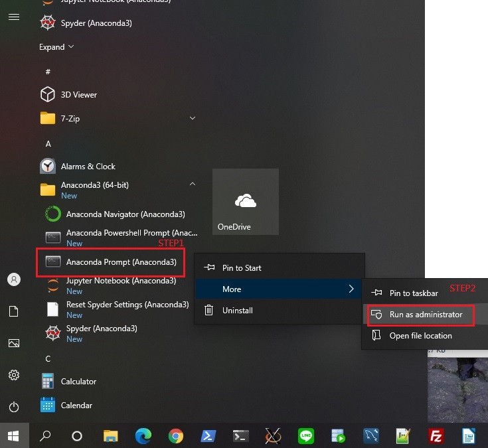The image size is (488, 448).
Task: Launch Microsoft Edge from taskbar
Action: click(x=143, y=436)
